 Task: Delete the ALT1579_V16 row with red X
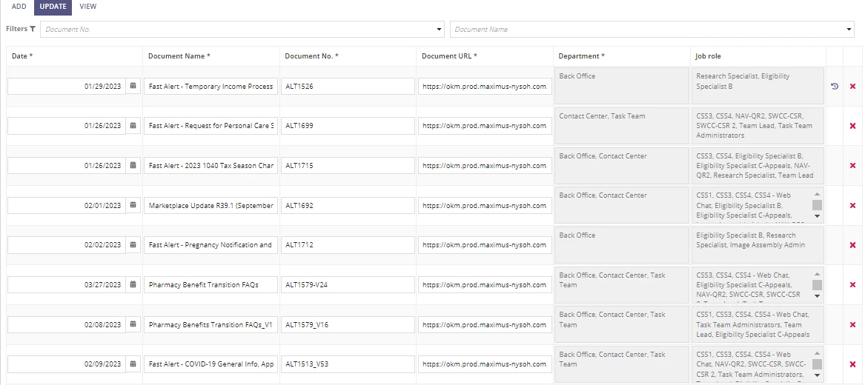tap(852, 325)
